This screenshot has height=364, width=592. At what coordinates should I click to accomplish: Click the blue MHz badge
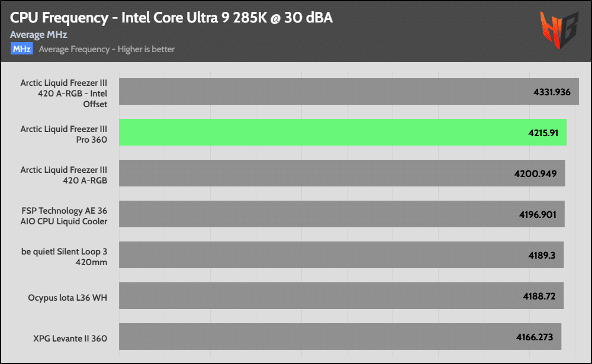point(22,49)
